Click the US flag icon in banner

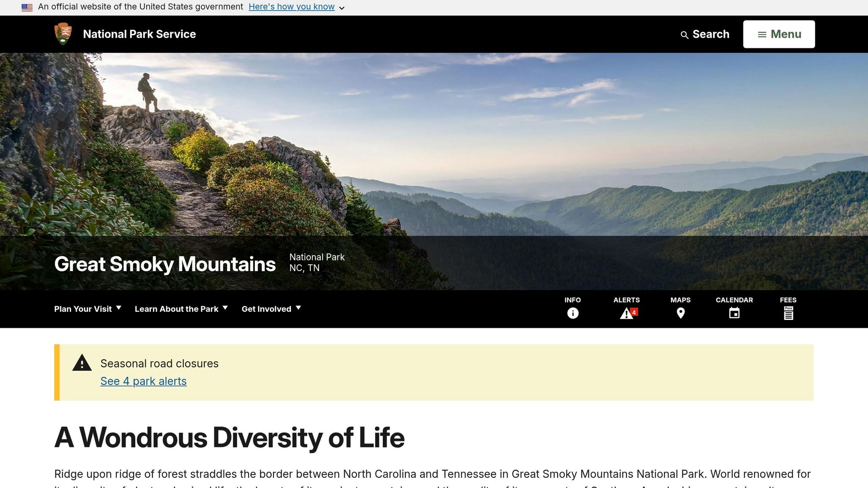27,7
